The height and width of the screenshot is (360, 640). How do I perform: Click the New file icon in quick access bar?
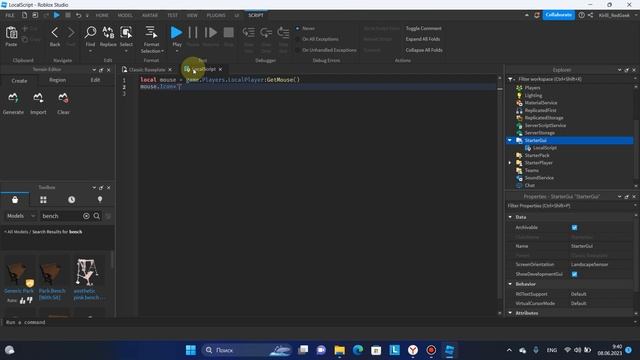coord(24,15)
